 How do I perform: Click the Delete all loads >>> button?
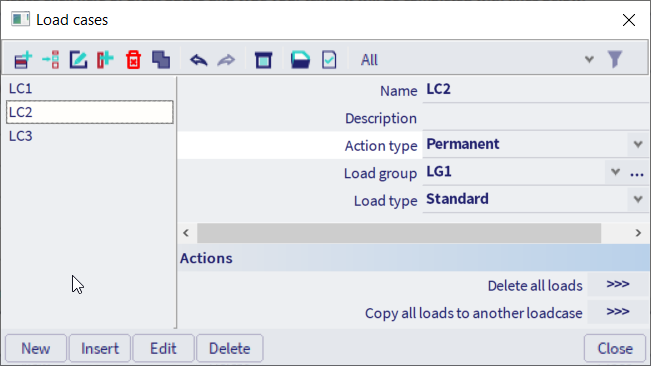pos(618,285)
